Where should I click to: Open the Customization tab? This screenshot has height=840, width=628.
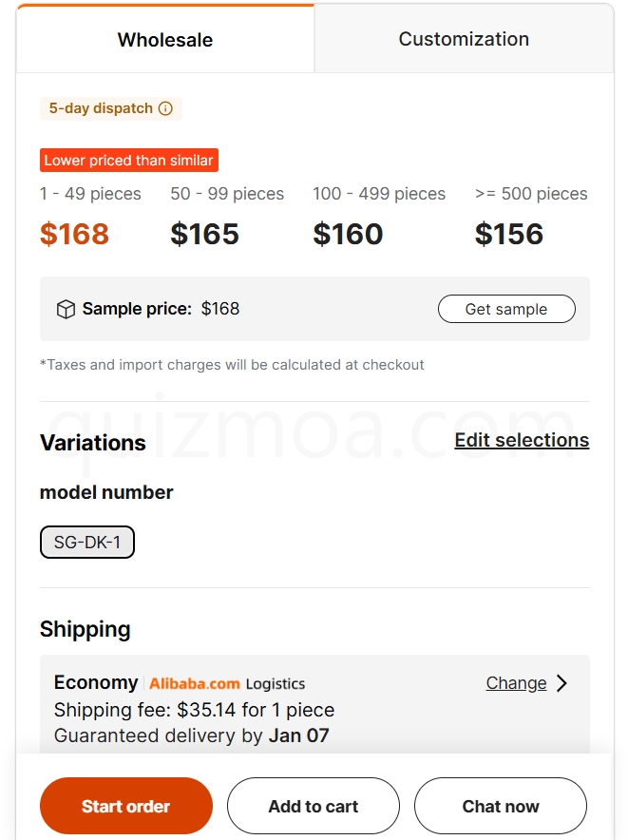464,39
